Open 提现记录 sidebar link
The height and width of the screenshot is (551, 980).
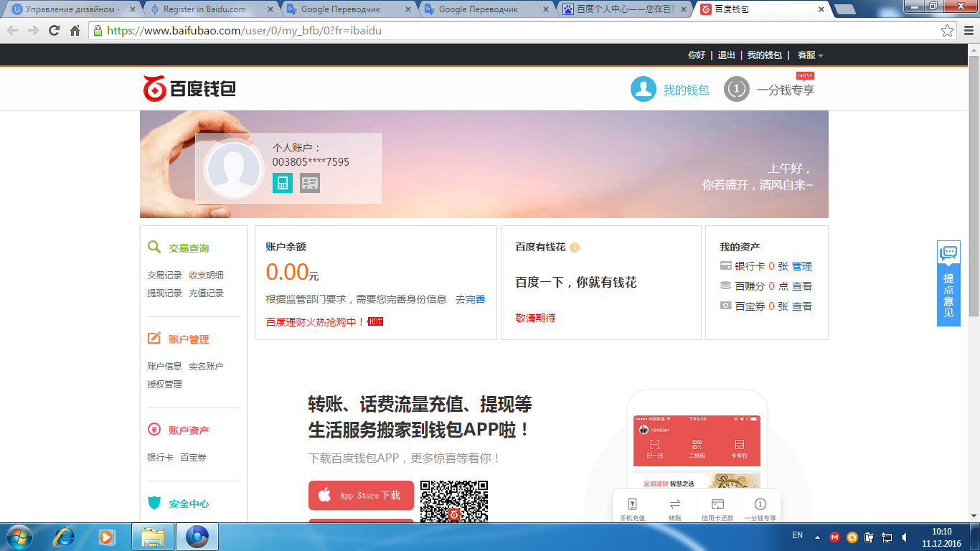pos(165,293)
